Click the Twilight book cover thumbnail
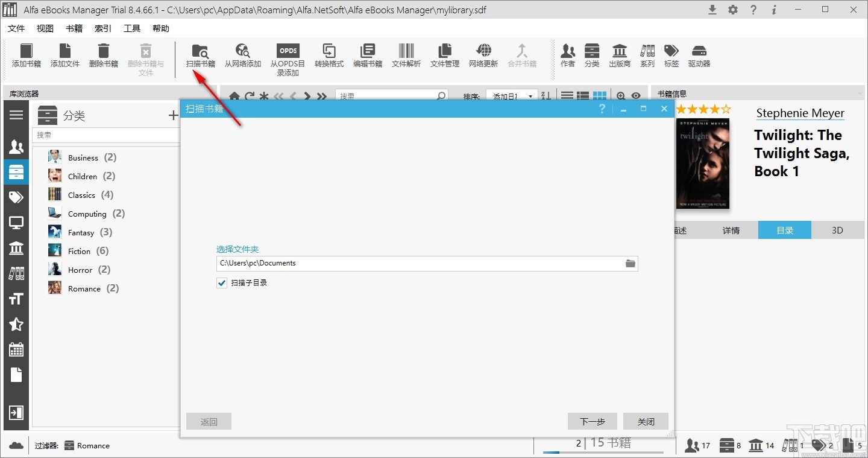The height and width of the screenshot is (458, 868). [702, 163]
